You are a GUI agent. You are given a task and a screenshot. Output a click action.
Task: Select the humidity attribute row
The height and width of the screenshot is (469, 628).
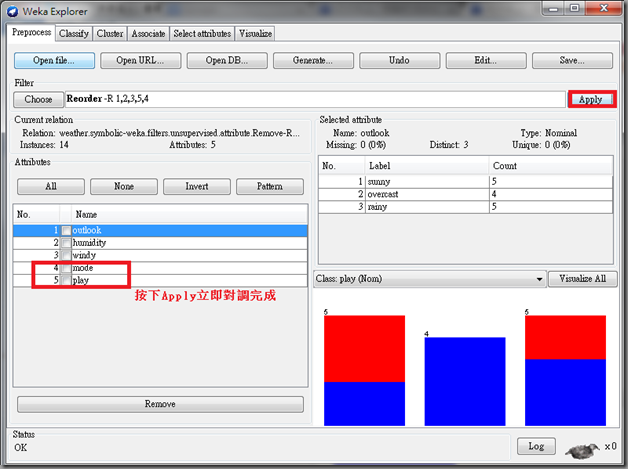click(x=160, y=243)
